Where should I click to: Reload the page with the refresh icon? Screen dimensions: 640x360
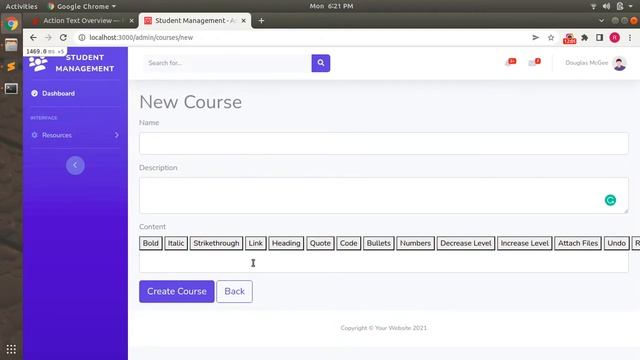(63, 38)
